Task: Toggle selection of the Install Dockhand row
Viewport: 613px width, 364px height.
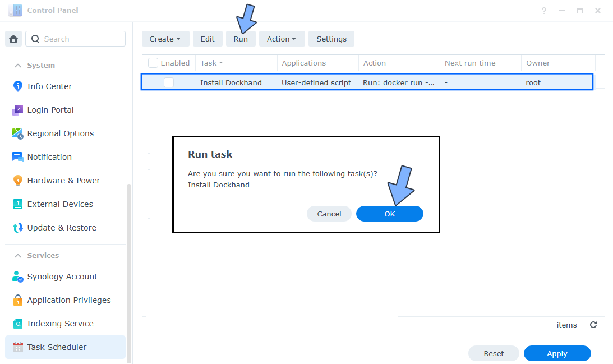Action: point(231,82)
